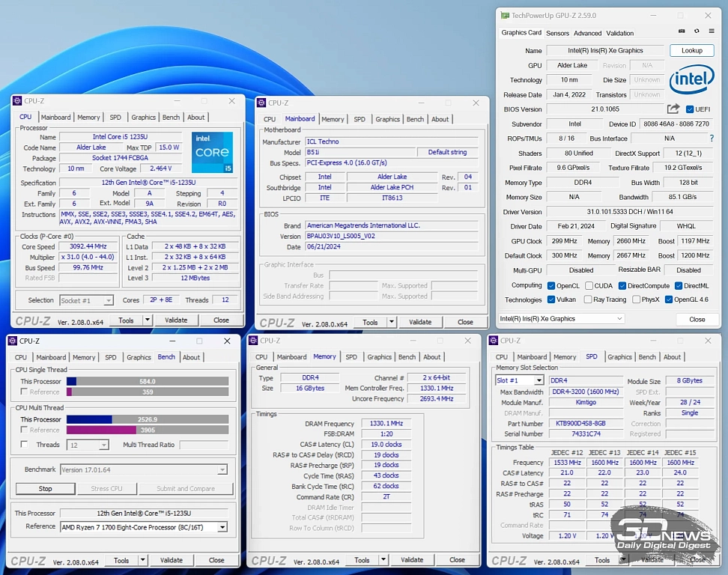Click the Stop benchmark button
The height and width of the screenshot is (575, 728).
point(45,489)
